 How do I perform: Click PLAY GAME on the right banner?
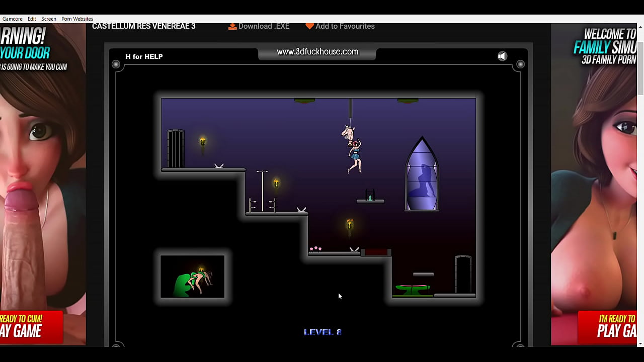[x=617, y=331]
